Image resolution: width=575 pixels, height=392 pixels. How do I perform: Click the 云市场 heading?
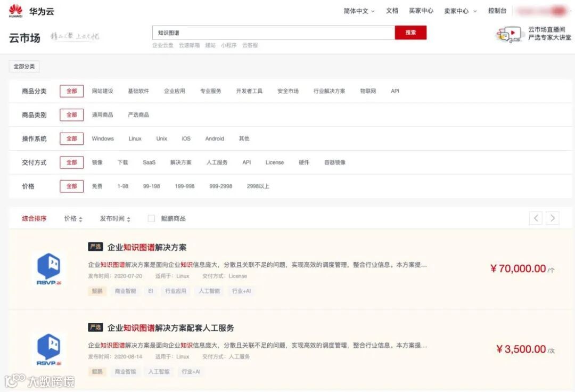(x=24, y=38)
